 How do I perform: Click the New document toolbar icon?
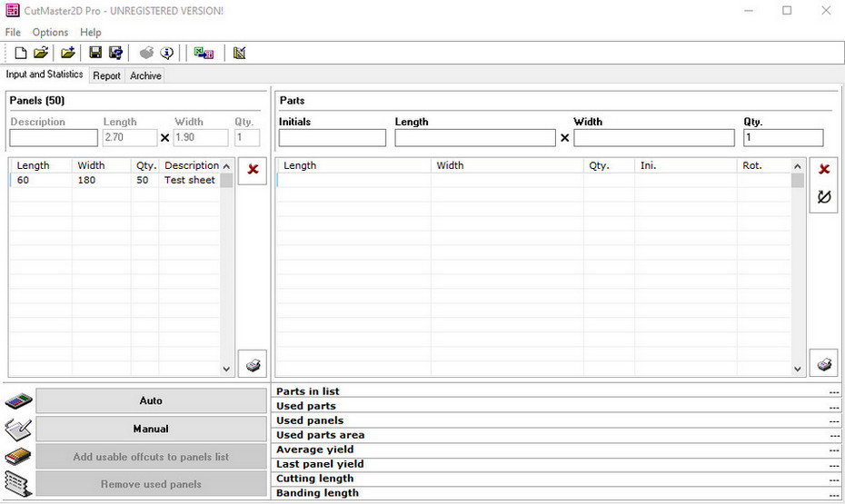click(20, 54)
